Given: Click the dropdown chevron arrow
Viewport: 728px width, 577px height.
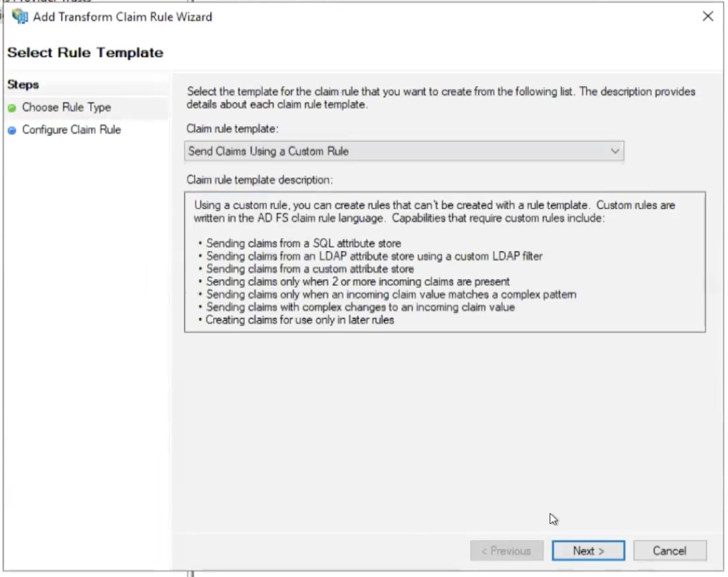Looking at the screenshot, I should point(615,152).
